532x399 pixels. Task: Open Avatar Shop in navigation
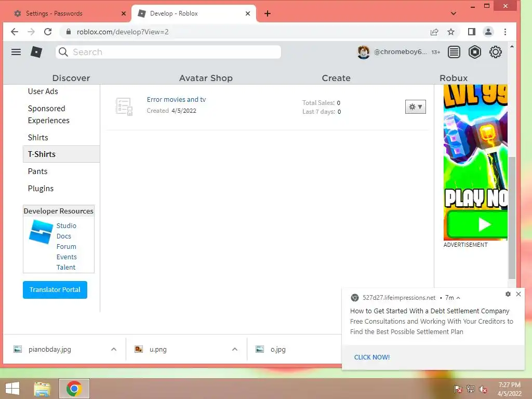[x=206, y=78]
